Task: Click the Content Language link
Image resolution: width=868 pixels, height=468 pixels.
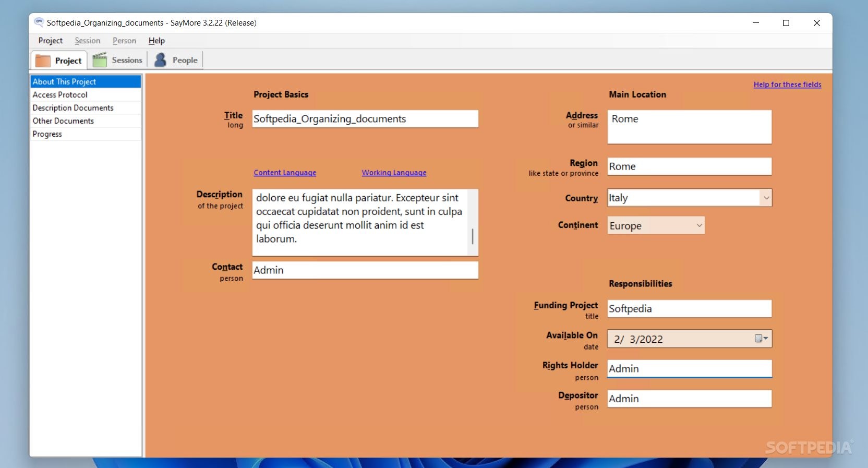Action: tap(285, 173)
